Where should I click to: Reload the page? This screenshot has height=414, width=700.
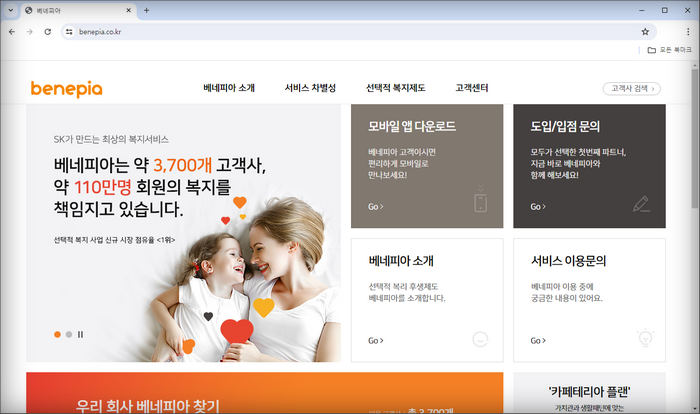pos(48,32)
